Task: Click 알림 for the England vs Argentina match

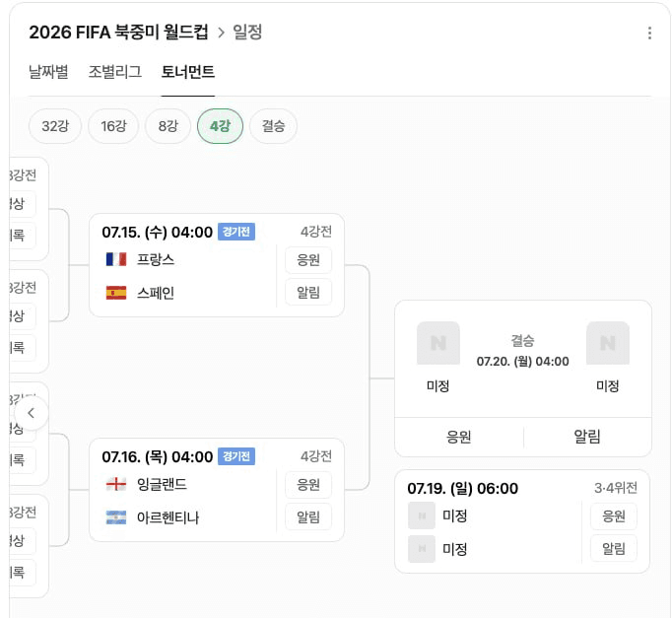Action: tap(308, 517)
